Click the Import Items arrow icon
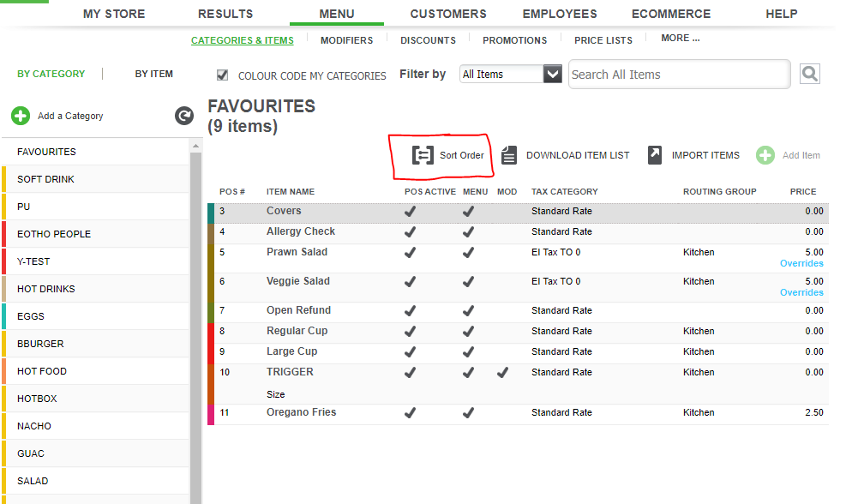846x504 pixels. [x=655, y=155]
